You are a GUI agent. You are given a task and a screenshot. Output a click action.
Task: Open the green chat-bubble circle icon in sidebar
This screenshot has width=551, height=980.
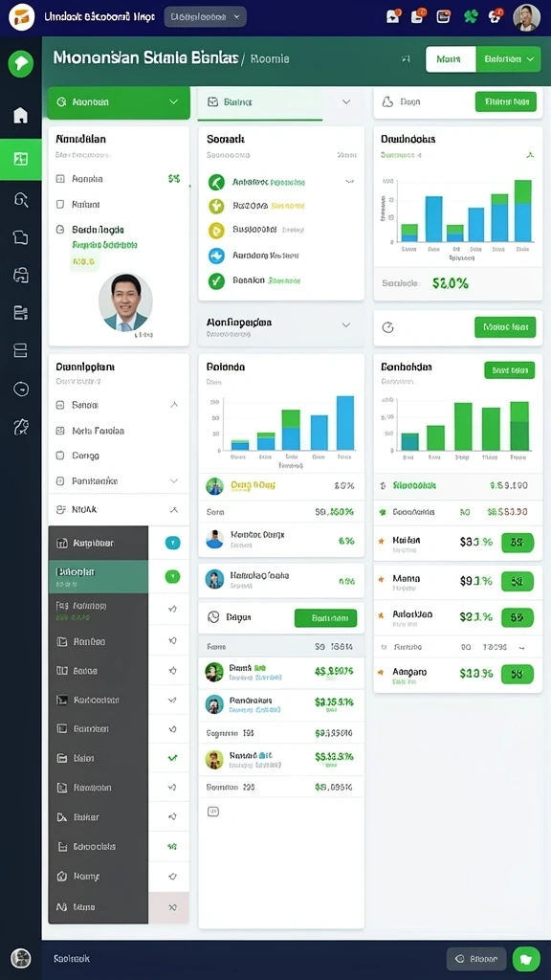(21, 64)
